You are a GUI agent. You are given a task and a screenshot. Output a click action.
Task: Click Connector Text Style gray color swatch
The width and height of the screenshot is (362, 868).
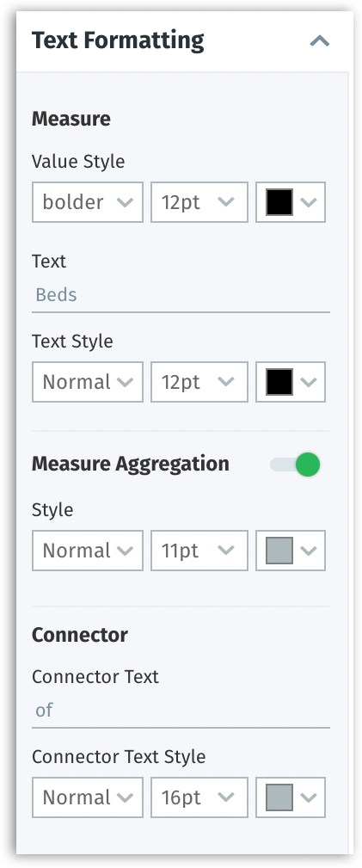tap(279, 797)
